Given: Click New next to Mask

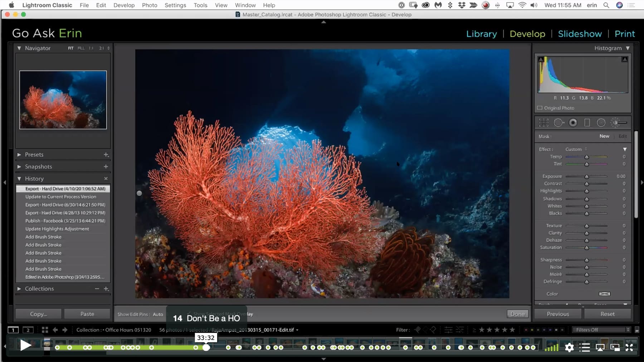Looking at the screenshot, I should [x=604, y=136].
